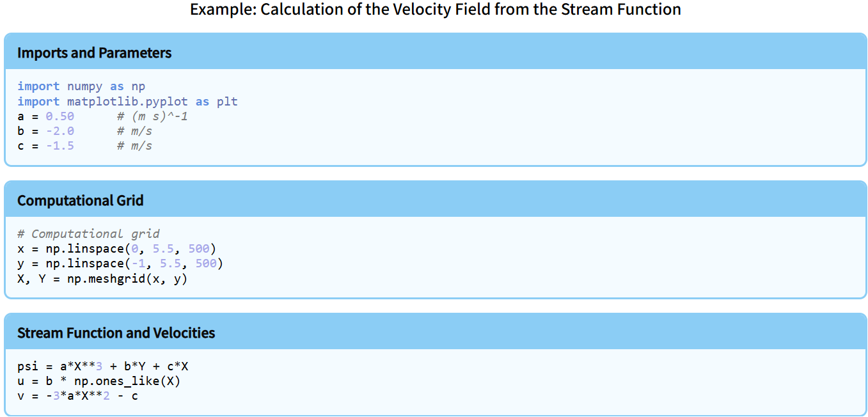Click the value 0.50 assigned to a
The width and height of the screenshot is (868, 417).
point(60,116)
